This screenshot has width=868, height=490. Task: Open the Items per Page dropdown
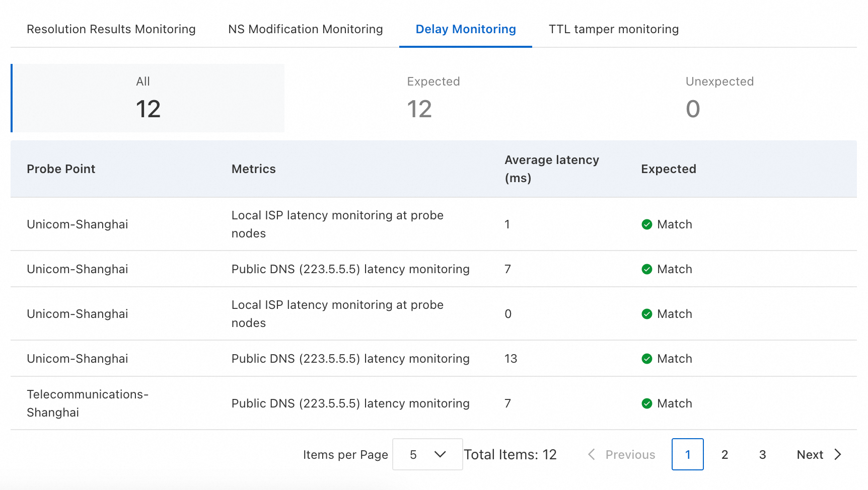(x=427, y=455)
